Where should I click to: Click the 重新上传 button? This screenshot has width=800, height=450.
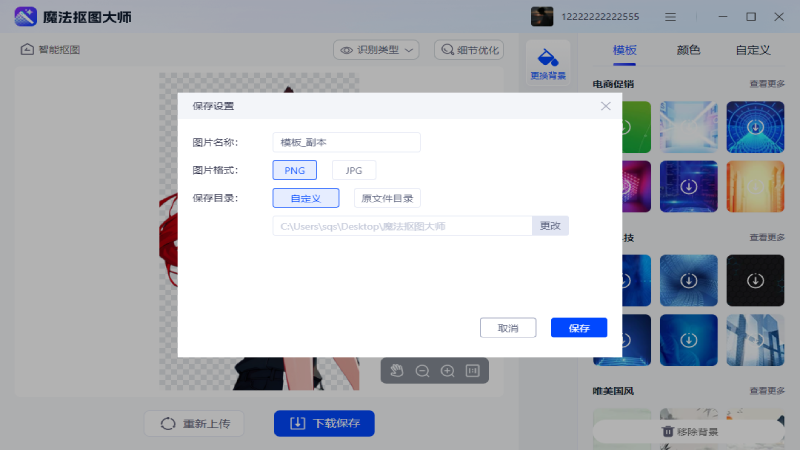coord(194,423)
